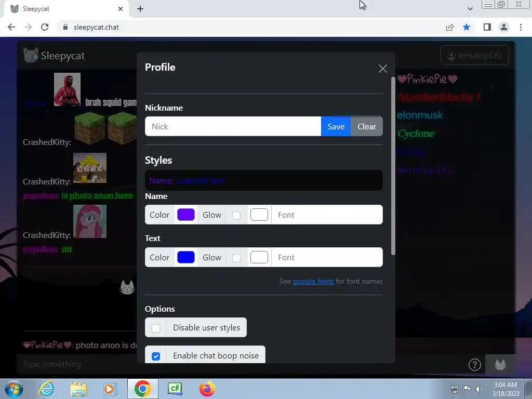Open the Chrome profile avatar icon
Image resolution: width=532 pixels, height=399 pixels.
[504, 27]
